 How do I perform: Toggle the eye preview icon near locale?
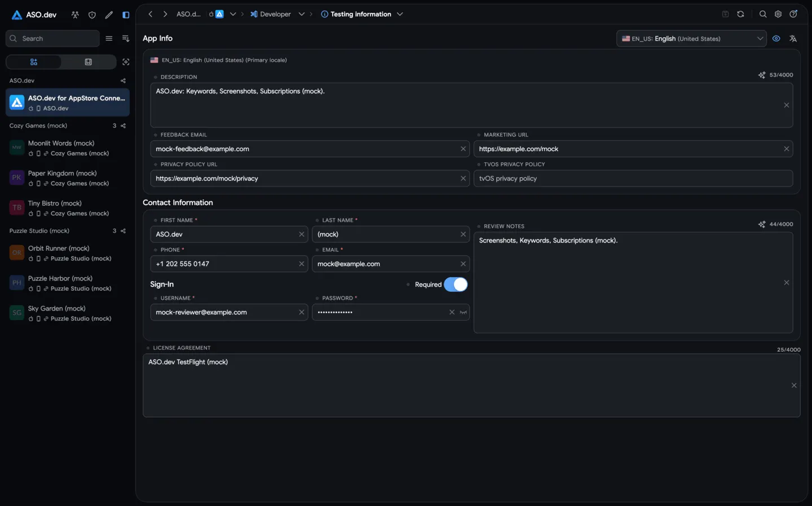point(776,39)
